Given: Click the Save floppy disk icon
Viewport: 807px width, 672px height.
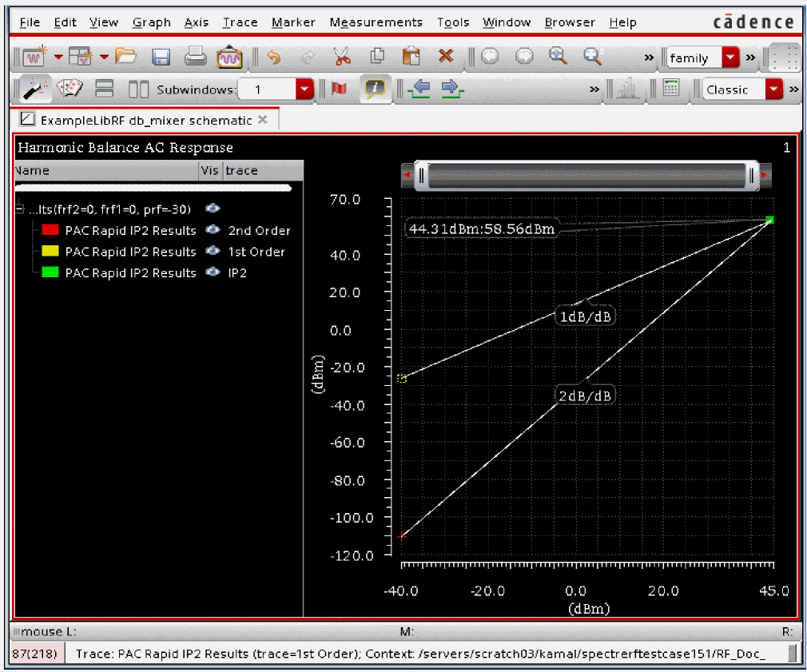Looking at the screenshot, I should click(x=161, y=57).
